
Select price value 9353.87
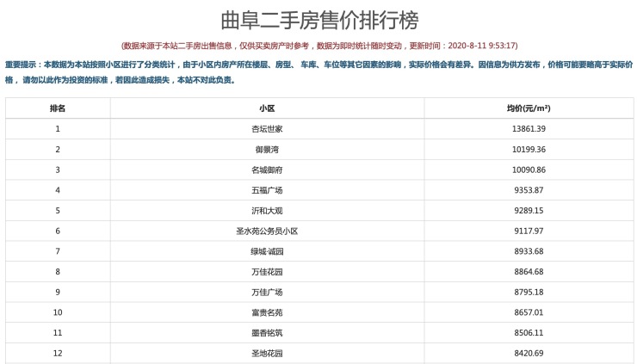coord(529,190)
